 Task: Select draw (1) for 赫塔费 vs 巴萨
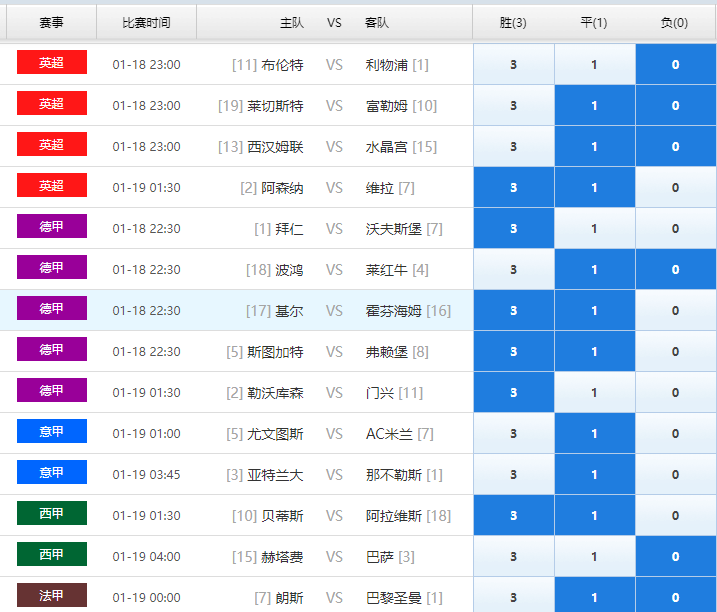tap(594, 556)
